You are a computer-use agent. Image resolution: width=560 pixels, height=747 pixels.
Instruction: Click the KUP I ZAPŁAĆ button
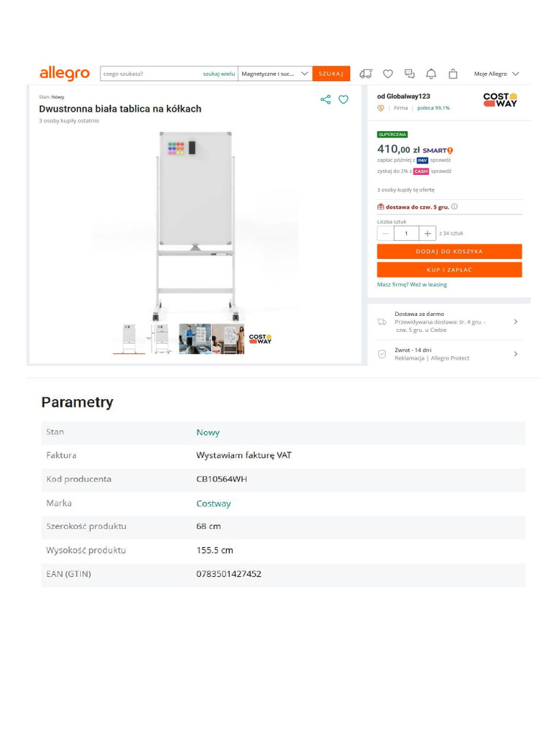pos(449,270)
